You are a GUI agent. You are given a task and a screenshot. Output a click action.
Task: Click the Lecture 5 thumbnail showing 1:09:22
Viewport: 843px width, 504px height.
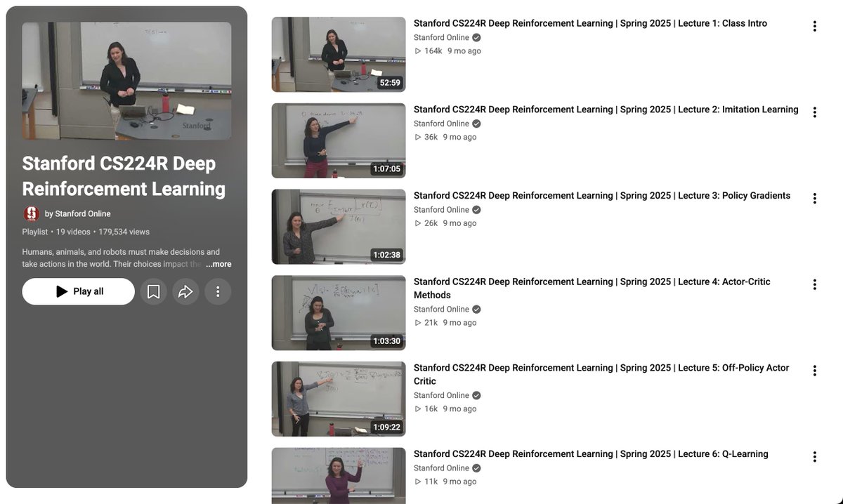click(x=339, y=399)
